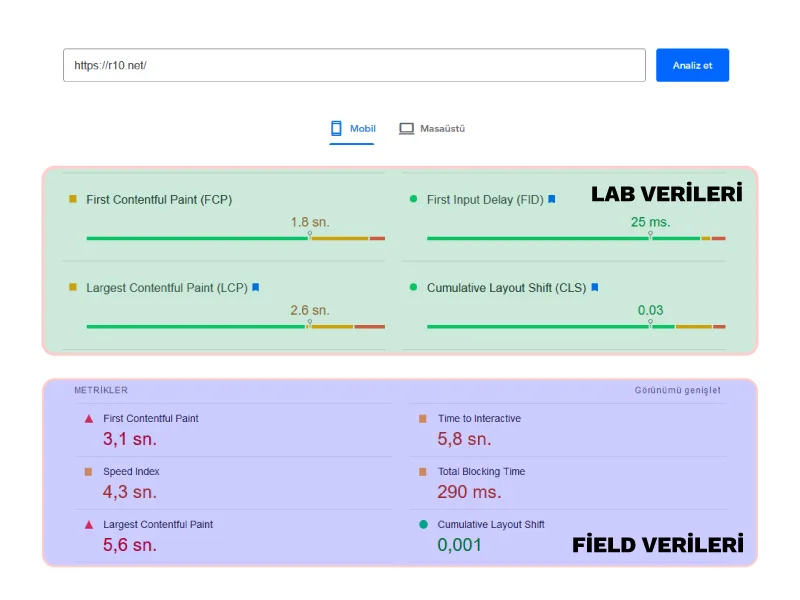This screenshot has height=600, width=800.
Task: Click the FCP distribution bar at 1.8 sn.
Action: pos(235,238)
